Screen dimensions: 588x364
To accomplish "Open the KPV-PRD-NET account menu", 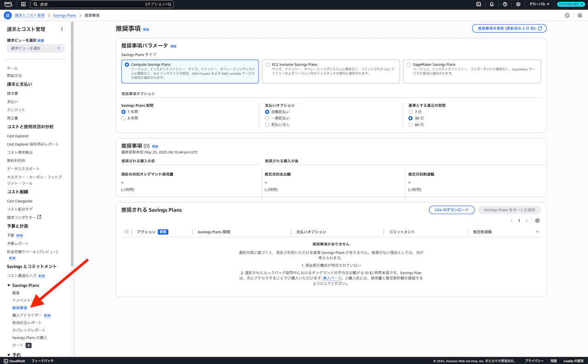I will point(570,4).
